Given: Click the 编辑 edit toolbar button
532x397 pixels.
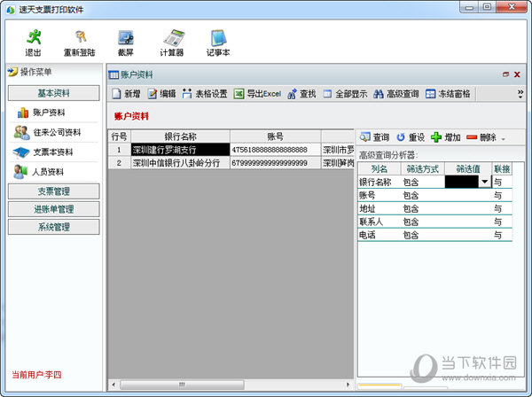Looking at the screenshot, I should (162, 94).
